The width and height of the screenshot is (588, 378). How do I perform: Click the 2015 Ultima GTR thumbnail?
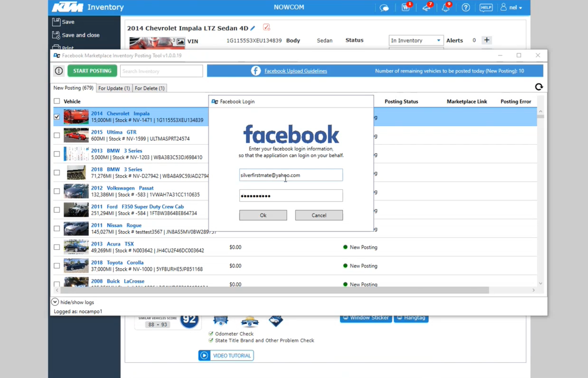coord(76,135)
